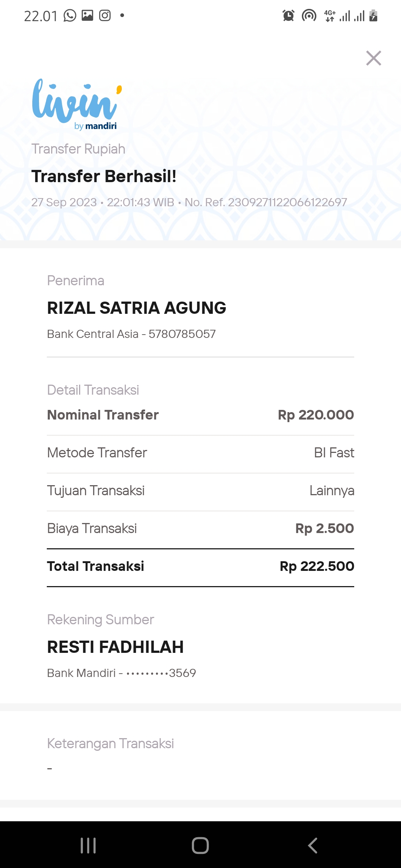The image size is (401, 868).
Task: Tap the WhatsApp notification icon
Action: tap(70, 16)
